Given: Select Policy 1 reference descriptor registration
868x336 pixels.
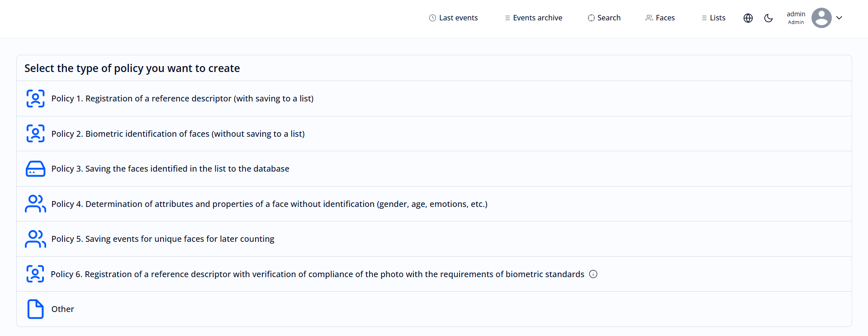Looking at the screenshot, I should 182,99.
